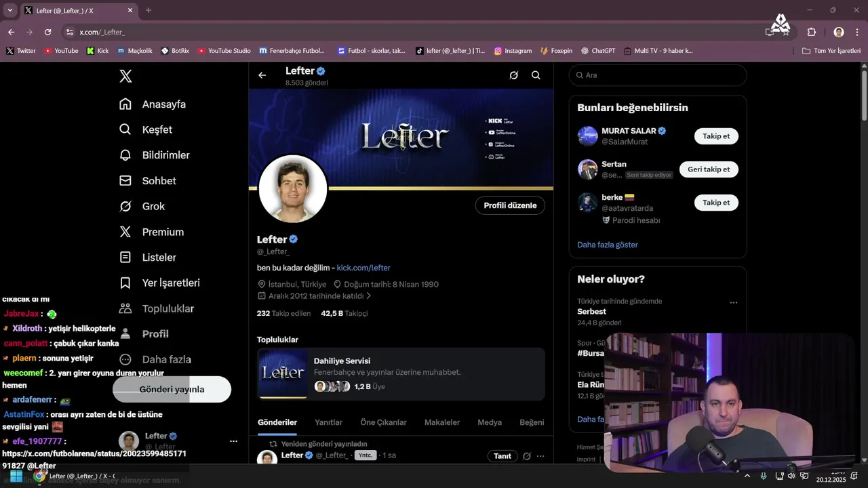Image resolution: width=868 pixels, height=488 pixels.
Task: Follow MURAT SALAR with Takip et
Action: click(716, 136)
